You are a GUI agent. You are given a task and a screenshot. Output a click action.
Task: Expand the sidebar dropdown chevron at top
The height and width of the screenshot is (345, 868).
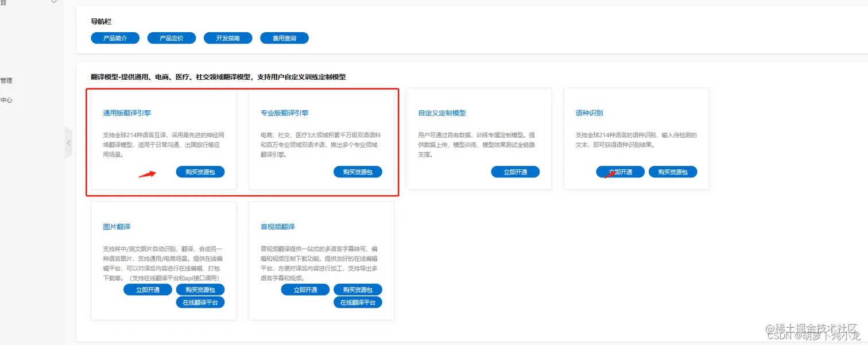[54, 2]
